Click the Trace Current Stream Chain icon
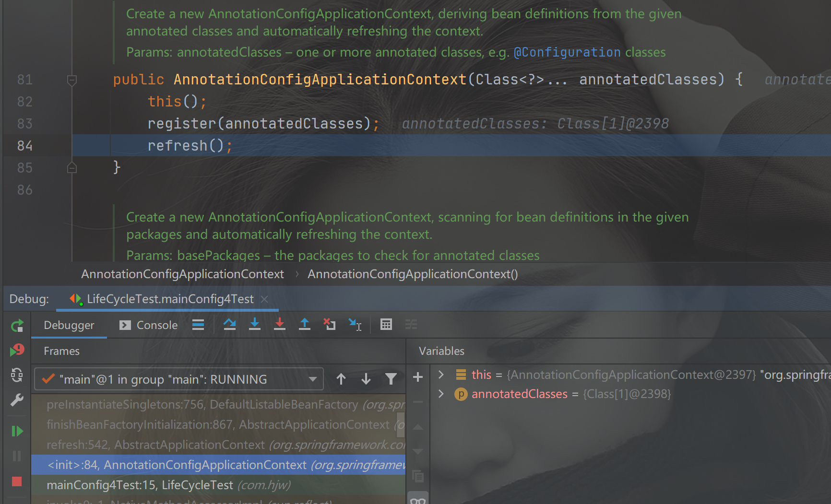Screen dimensions: 831x504 click(x=411, y=325)
